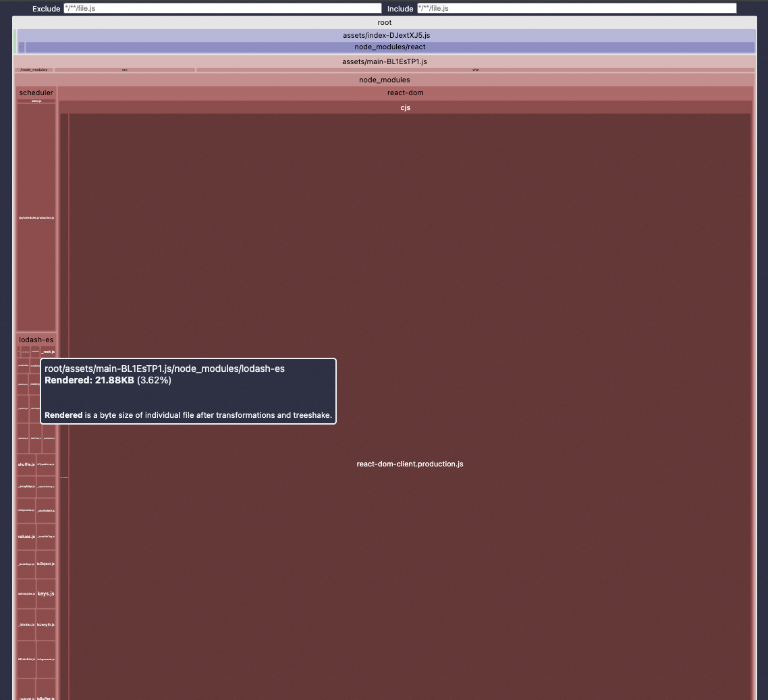Focus the Include filter input field
Viewport: 768px width, 700px height.
(576, 8)
